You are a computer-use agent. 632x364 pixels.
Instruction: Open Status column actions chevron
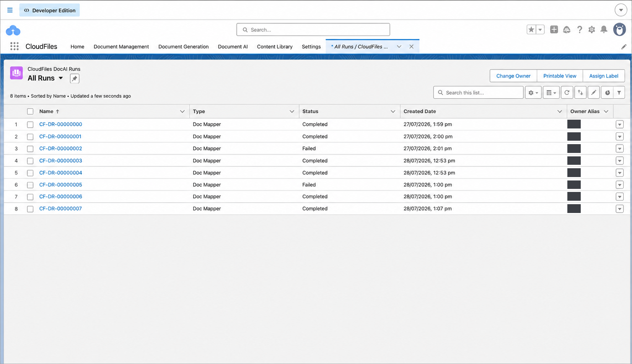coord(393,111)
